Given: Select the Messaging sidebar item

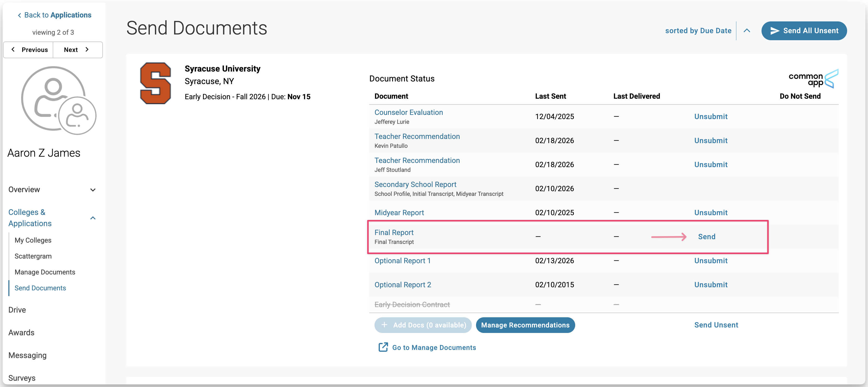Looking at the screenshot, I should 27,355.
